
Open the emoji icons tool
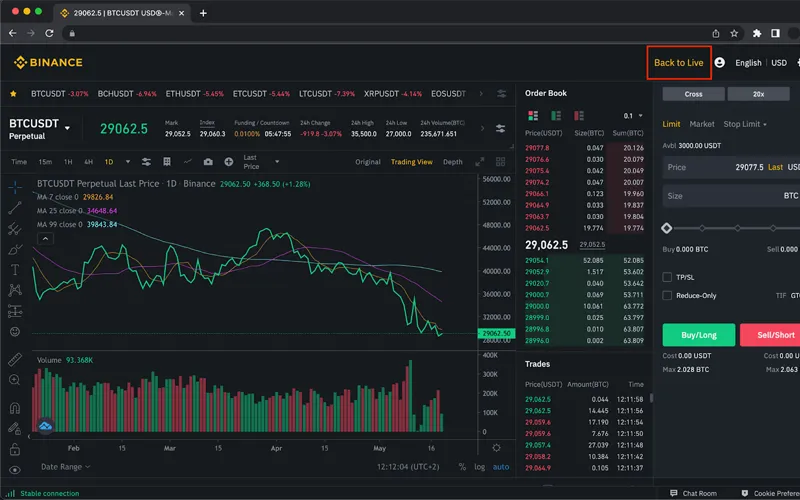pos(15,332)
